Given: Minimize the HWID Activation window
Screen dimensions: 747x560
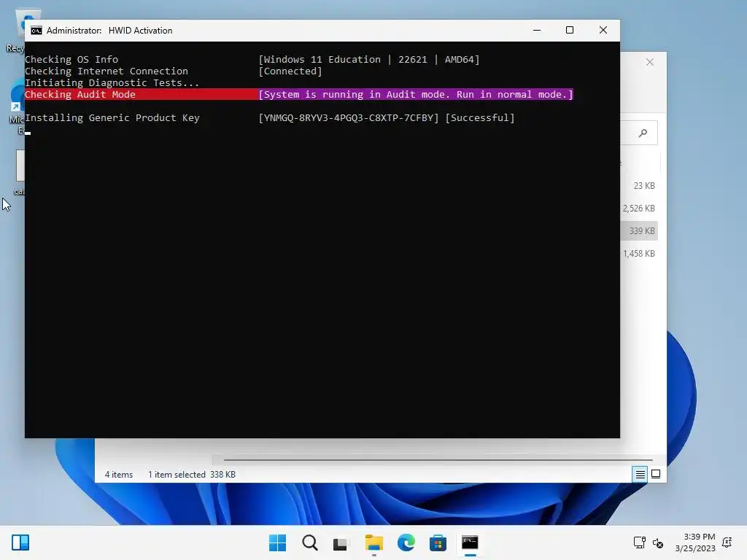Looking at the screenshot, I should (537, 31).
